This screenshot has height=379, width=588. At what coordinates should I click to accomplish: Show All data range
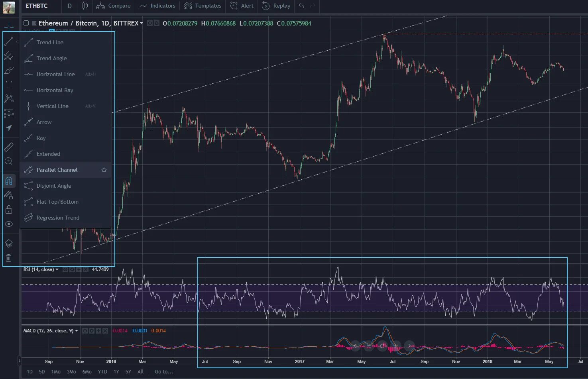coord(140,371)
